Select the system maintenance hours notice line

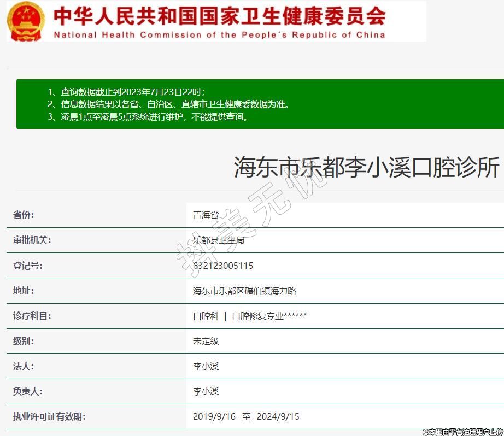tap(148, 116)
